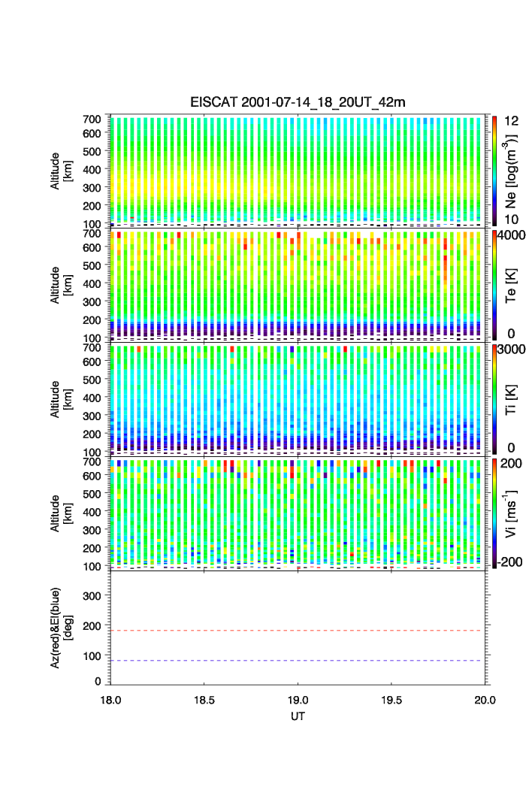Image resolution: width=532 pixels, height=799 pixels.
Task: Click the 19.5 tick on UT axis
Action: (391, 700)
